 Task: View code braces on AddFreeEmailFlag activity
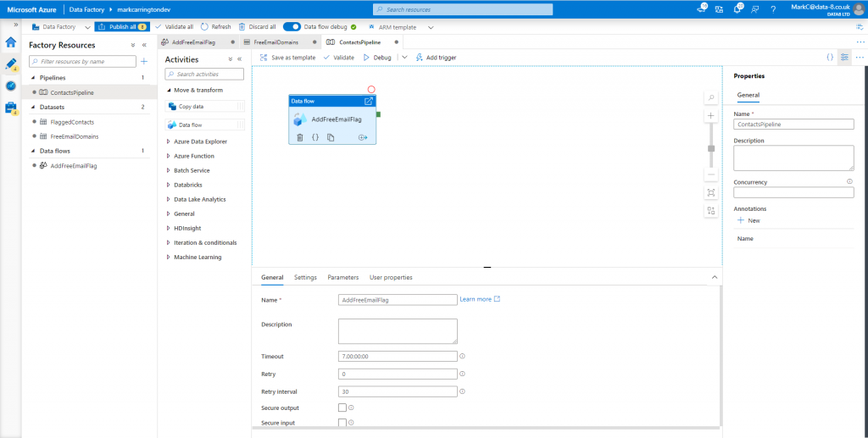(x=315, y=137)
